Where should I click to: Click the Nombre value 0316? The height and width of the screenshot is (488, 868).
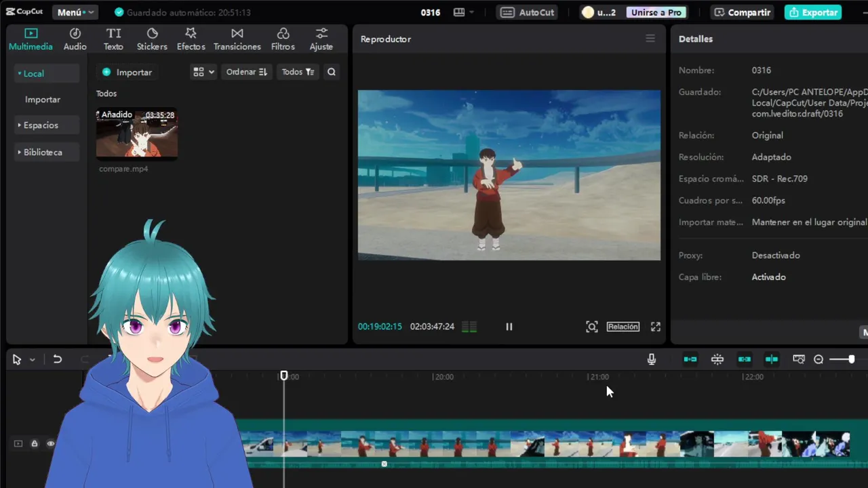(762, 70)
